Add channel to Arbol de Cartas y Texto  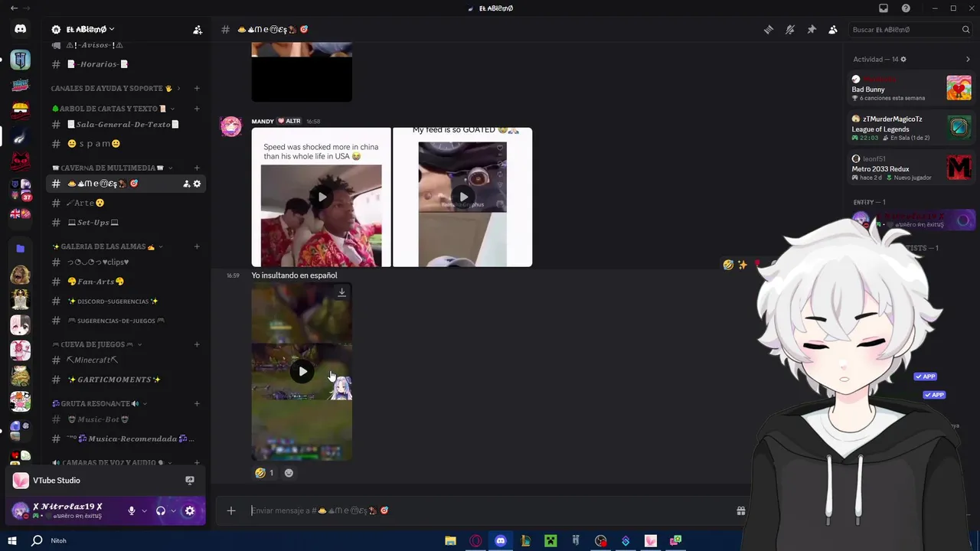(197, 109)
